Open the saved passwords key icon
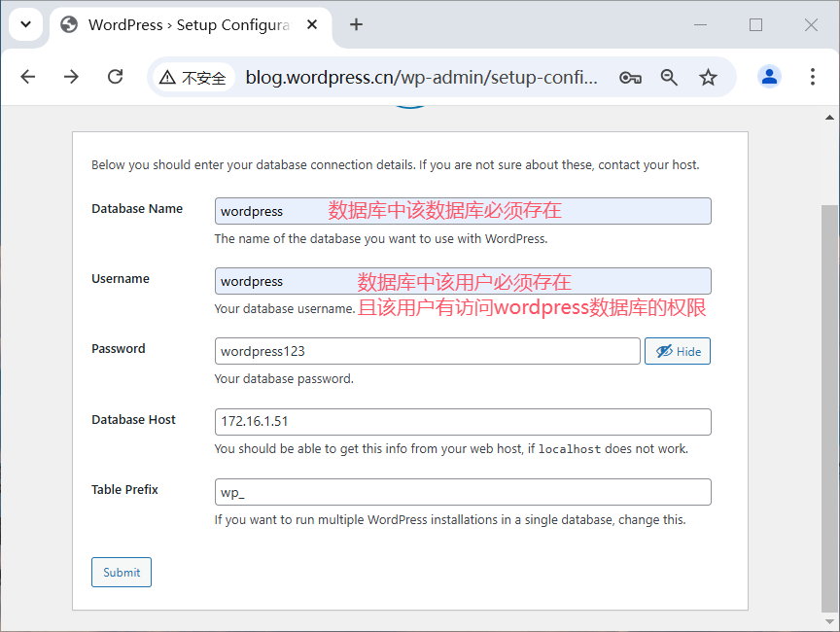840x632 pixels. click(x=630, y=78)
